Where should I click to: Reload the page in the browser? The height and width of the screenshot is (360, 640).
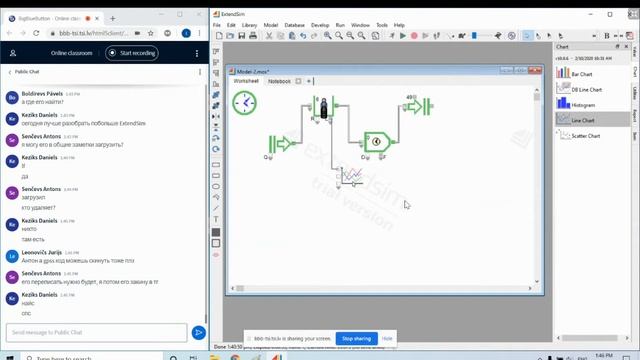coord(36,33)
